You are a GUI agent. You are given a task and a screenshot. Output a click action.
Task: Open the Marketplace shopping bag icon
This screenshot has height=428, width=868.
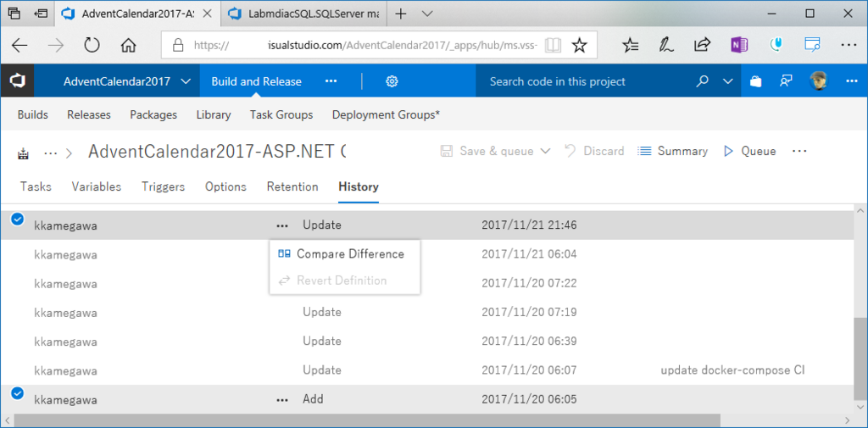click(x=755, y=82)
